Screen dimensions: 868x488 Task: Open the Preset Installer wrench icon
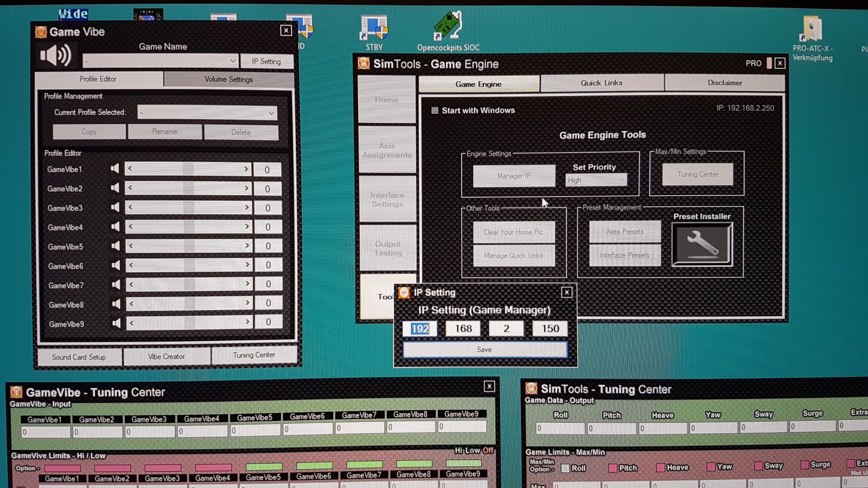tap(702, 245)
